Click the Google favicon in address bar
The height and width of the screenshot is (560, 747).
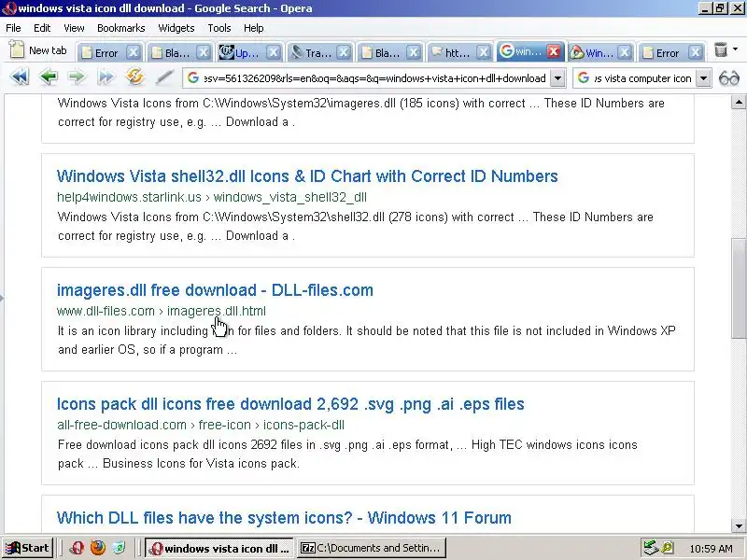click(x=193, y=78)
